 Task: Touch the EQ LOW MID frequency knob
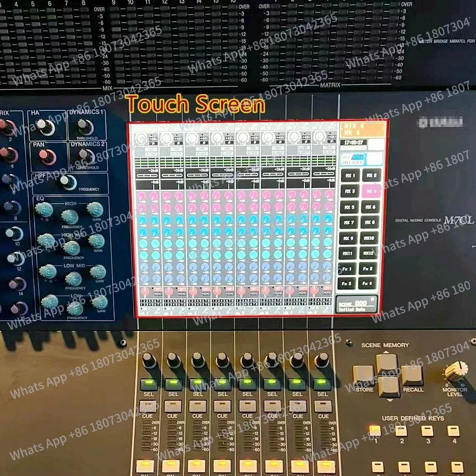click(74, 279)
